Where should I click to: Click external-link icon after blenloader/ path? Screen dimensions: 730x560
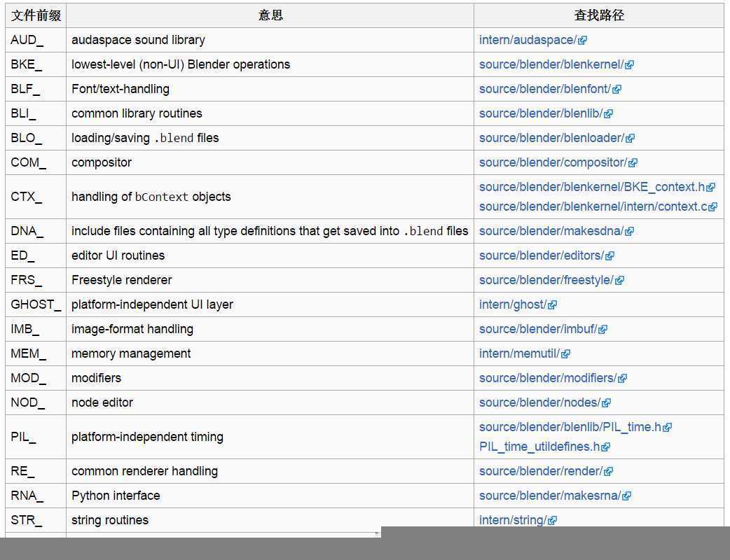click(631, 139)
